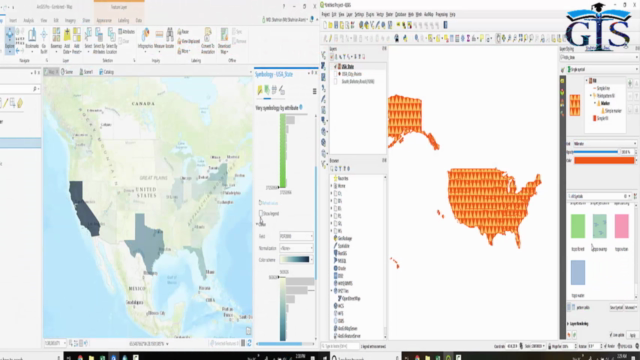Click the Go To XY tool
Image resolution: width=640 pixels, height=360 pixels.
click(44, 40)
